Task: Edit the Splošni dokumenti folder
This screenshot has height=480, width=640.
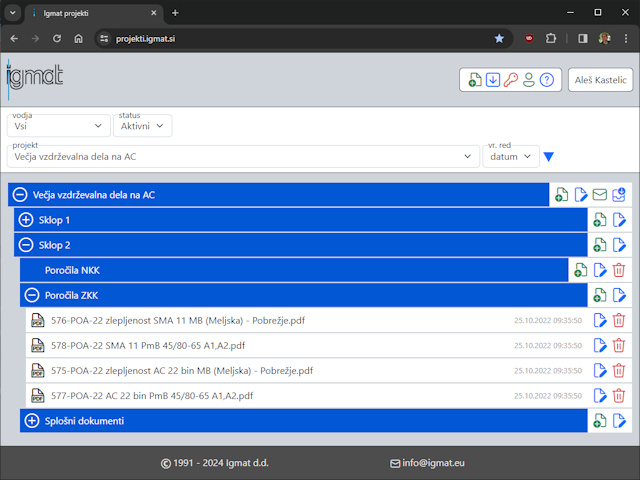Action: (619, 420)
